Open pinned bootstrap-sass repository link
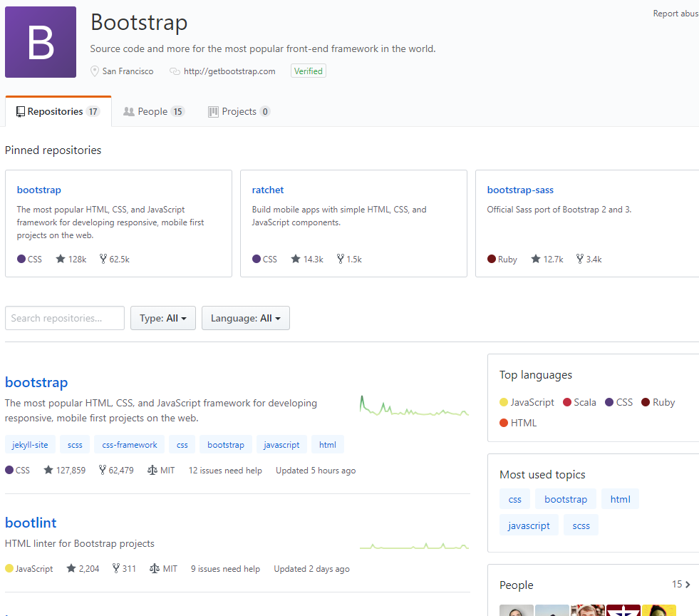This screenshot has height=616, width=699. 520,190
